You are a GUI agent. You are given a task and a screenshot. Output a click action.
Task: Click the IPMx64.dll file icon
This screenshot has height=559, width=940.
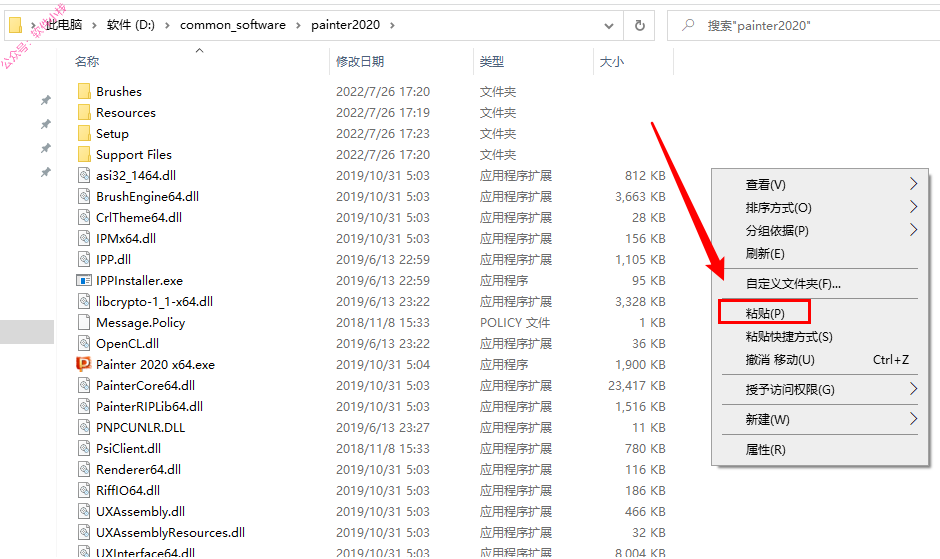pos(84,238)
